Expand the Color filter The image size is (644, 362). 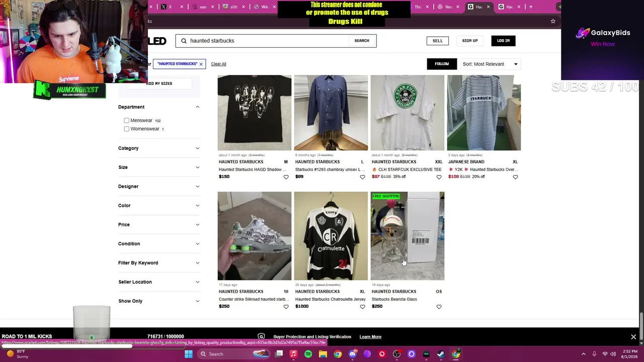point(158,206)
